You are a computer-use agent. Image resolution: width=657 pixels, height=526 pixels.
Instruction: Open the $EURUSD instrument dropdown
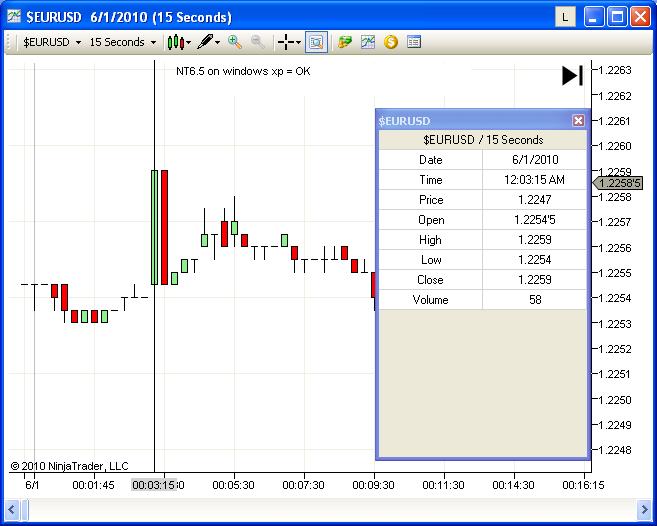tap(52, 42)
